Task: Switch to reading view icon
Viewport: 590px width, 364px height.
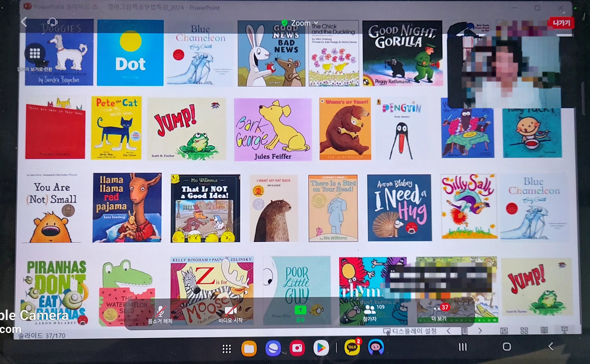Action: (544, 330)
